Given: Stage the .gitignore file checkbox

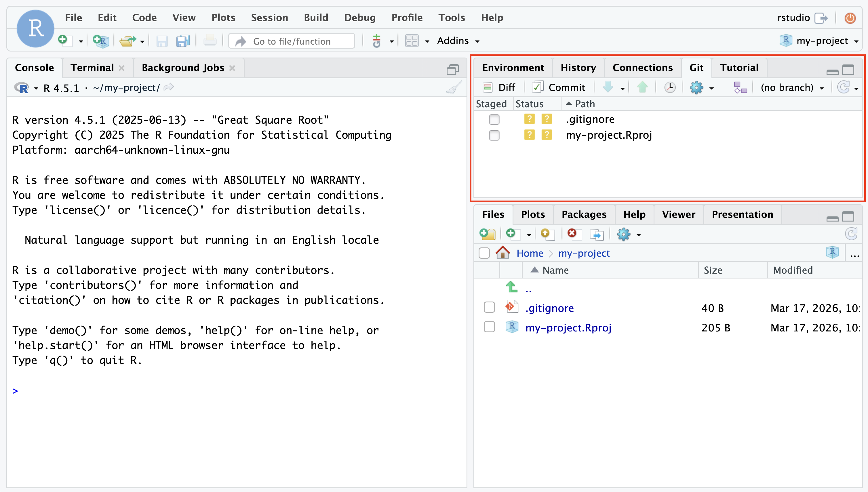Looking at the screenshot, I should 494,119.
